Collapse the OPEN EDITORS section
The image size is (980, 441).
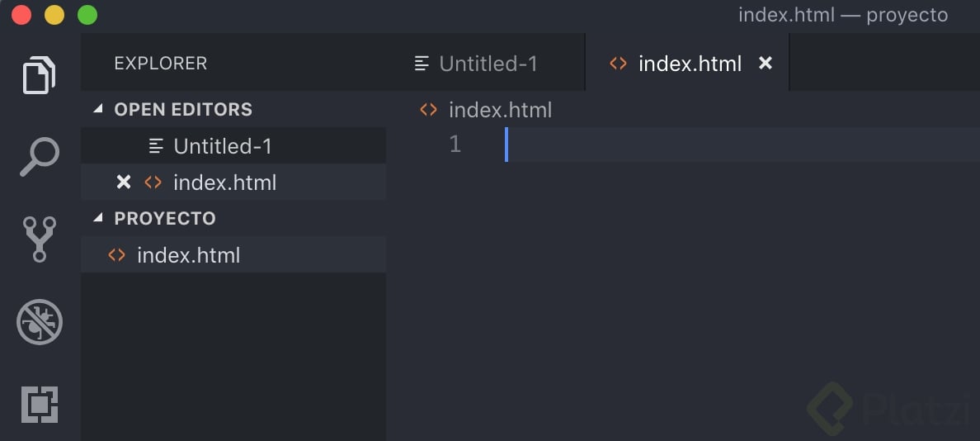[x=99, y=110]
